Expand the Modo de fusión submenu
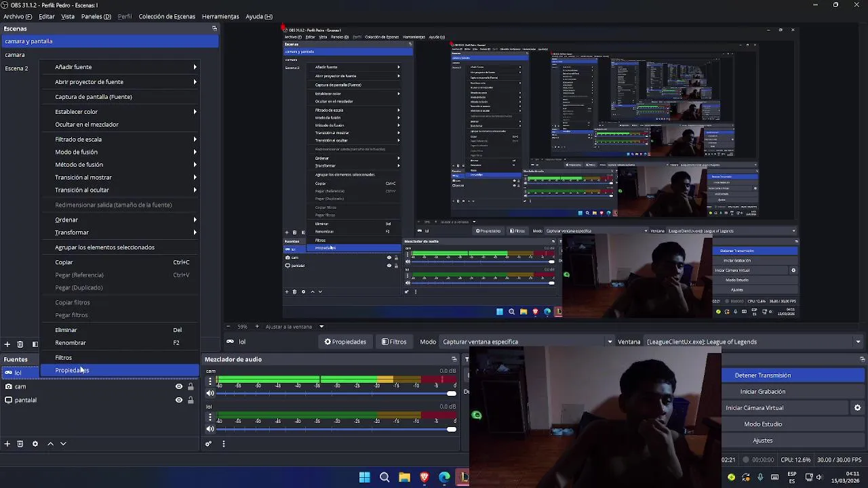The image size is (868, 488). coord(119,152)
